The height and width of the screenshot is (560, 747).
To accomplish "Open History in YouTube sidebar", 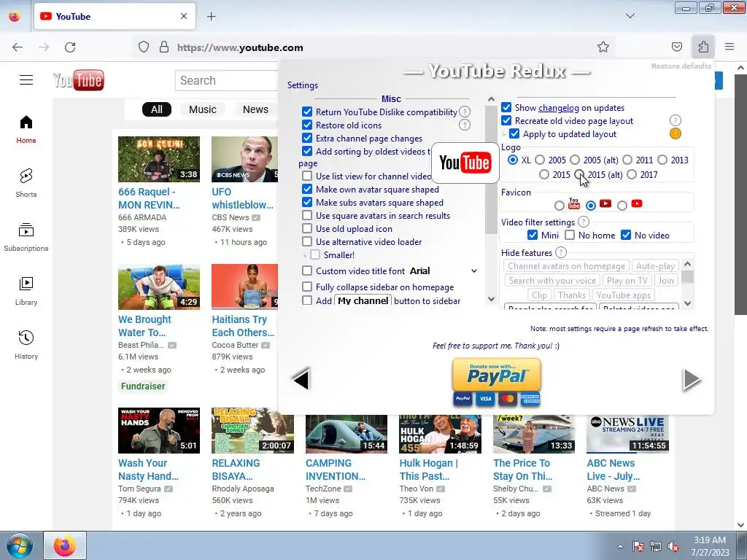I will (26, 344).
